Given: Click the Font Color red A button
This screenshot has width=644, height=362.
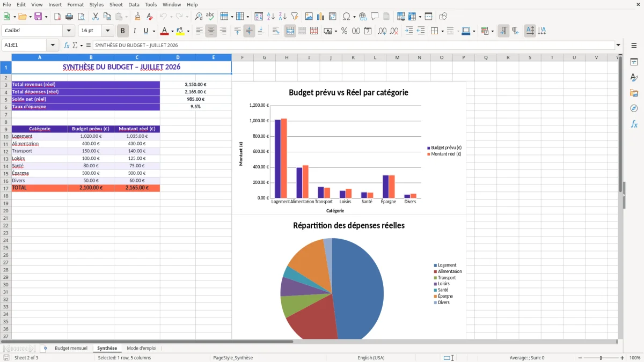Looking at the screenshot, I should point(164,31).
